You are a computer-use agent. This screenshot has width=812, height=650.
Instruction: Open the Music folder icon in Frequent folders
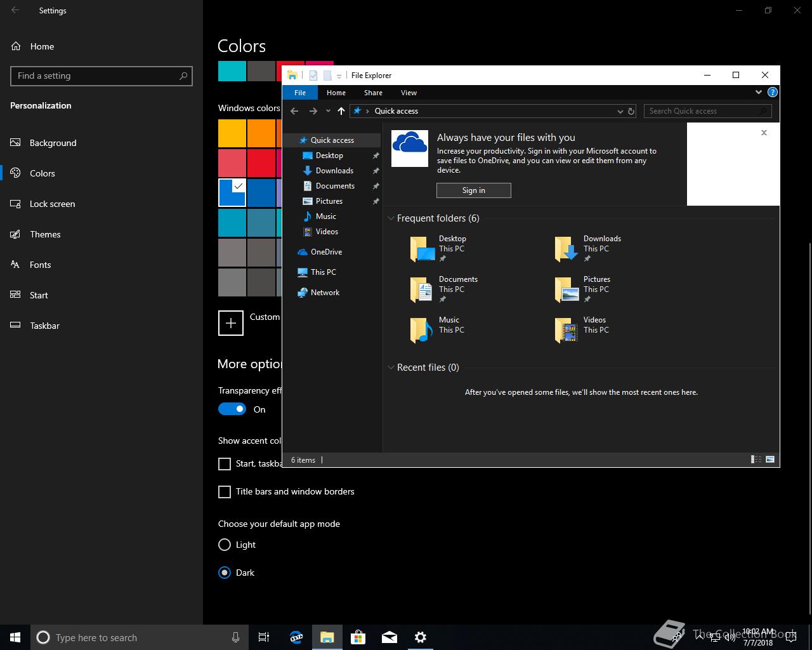point(422,330)
